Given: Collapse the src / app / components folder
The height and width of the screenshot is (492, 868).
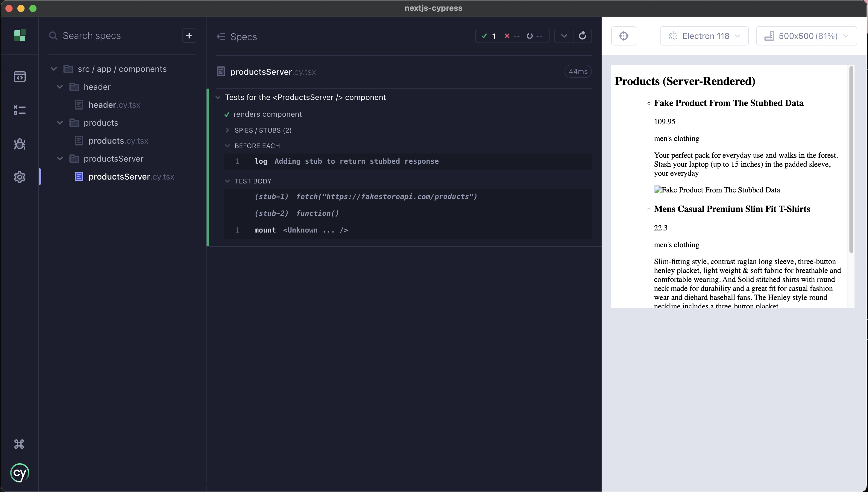Looking at the screenshot, I should [54, 69].
